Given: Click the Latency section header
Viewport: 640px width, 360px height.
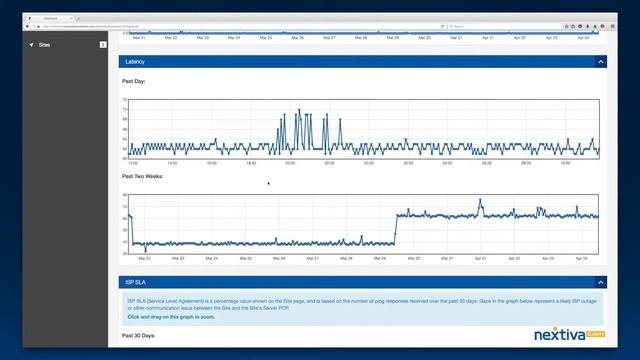Looking at the screenshot, I should [x=362, y=62].
